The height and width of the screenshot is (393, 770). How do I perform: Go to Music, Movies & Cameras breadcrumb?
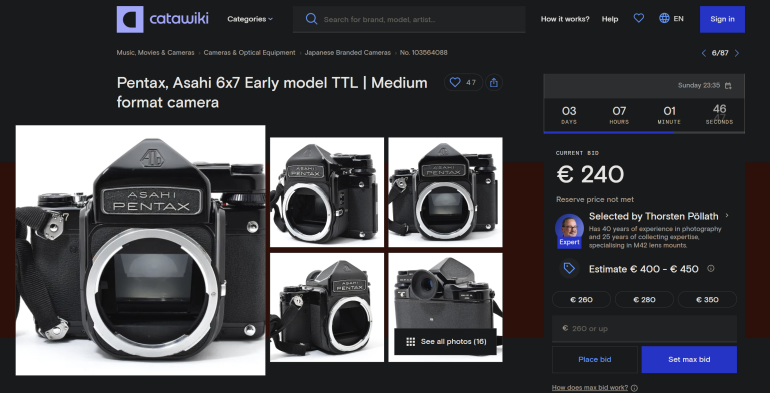click(x=155, y=53)
